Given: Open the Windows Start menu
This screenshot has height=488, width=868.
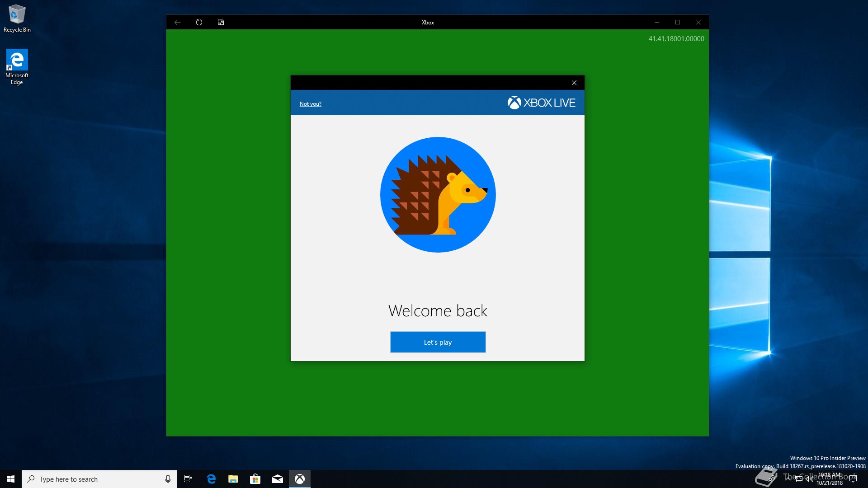Looking at the screenshot, I should coord(11,479).
